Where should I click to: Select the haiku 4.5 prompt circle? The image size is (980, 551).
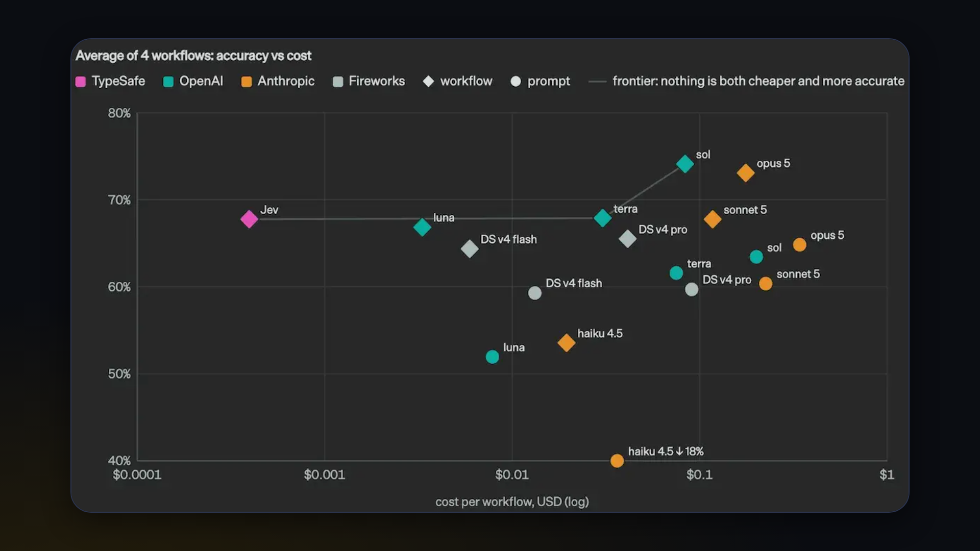617,461
